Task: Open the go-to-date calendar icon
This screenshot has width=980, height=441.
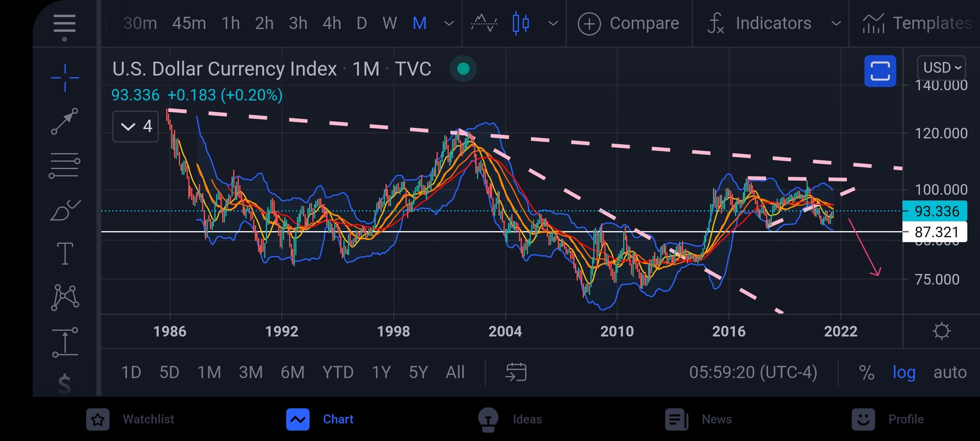Action: 516,372
